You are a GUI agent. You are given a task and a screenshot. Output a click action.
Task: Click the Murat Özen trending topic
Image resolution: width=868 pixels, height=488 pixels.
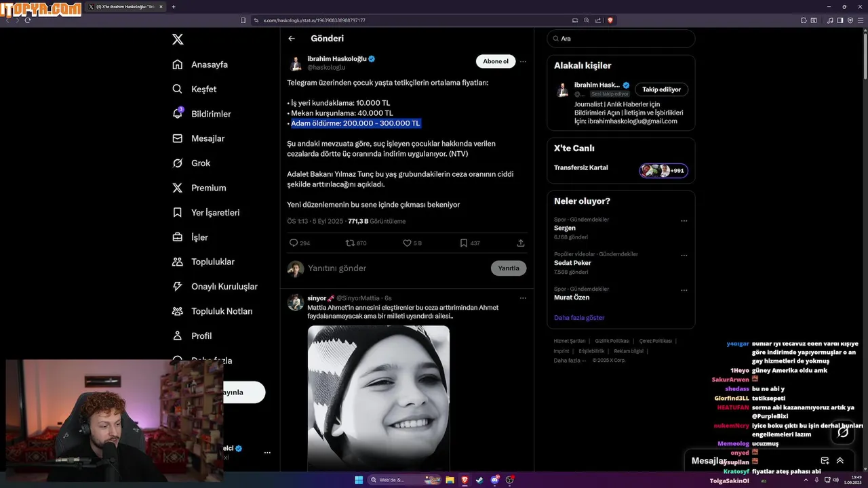pos(572,298)
